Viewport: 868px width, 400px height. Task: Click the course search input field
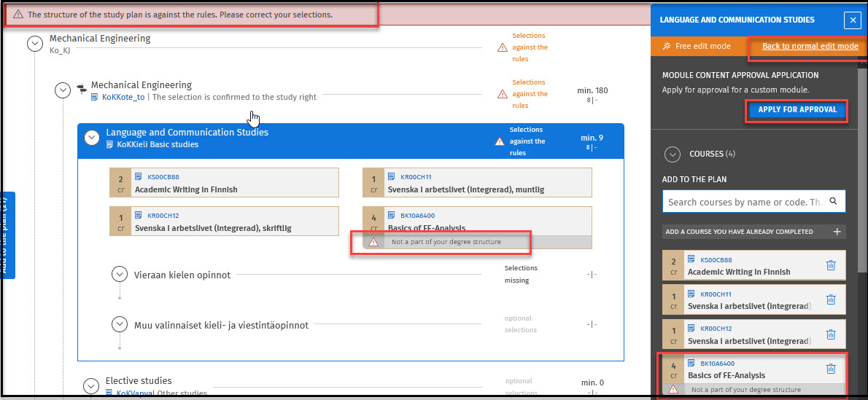click(744, 202)
